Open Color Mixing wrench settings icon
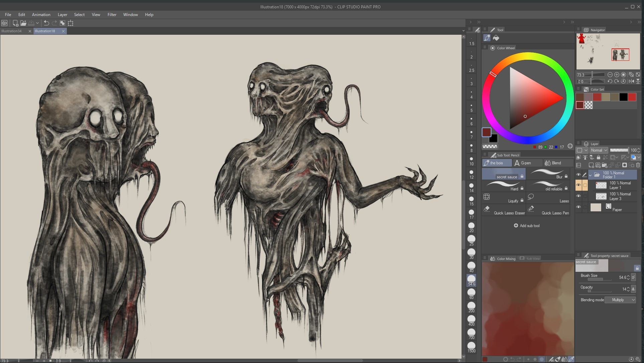 [638, 359]
